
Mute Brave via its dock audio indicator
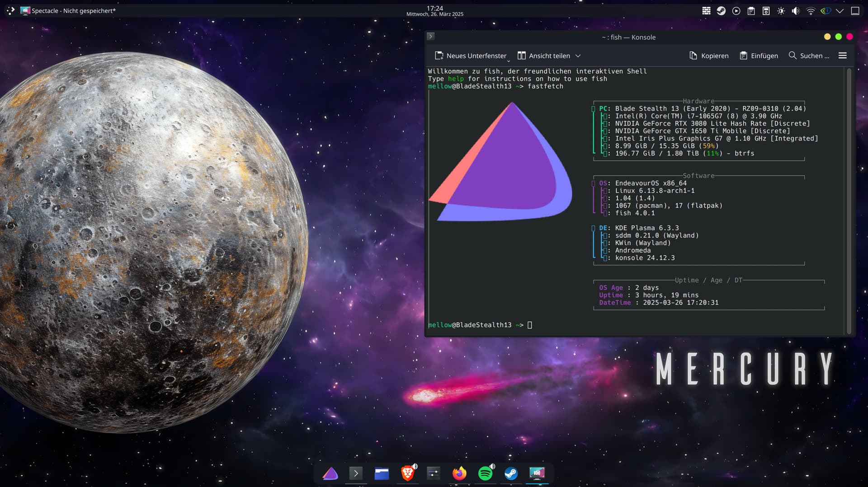pyautogui.click(x=415, y=466)
